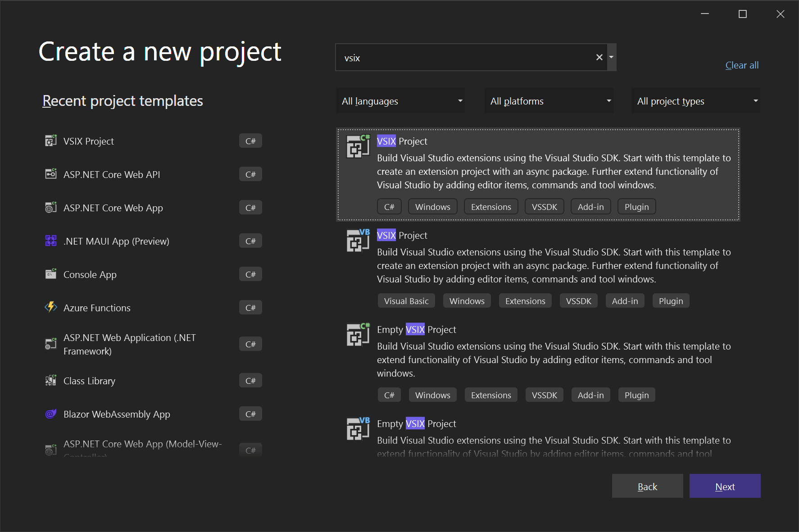Screen dimensions: 799x532
Task: Select the C# VSIX Project template icon
Action: pyautogui.click(x=357, y=146)
